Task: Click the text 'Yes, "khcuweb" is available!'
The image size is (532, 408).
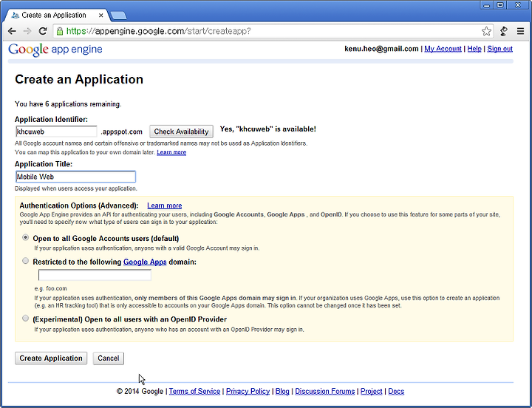Action: (268, 129)
